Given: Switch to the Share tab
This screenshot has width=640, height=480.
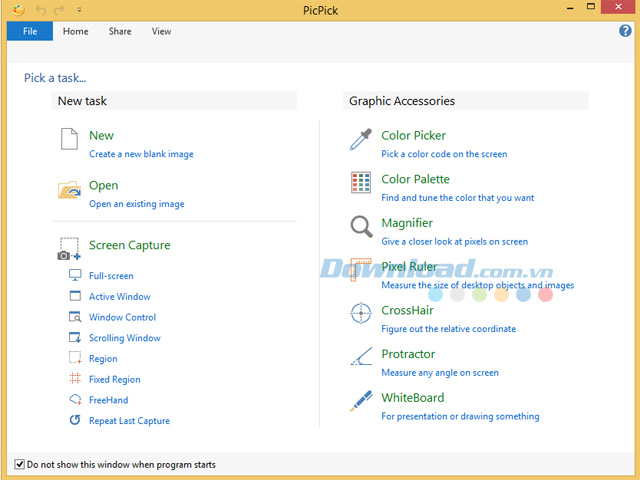Looking at the screenshot, I should pyautogui.click(x=120, y=31).
